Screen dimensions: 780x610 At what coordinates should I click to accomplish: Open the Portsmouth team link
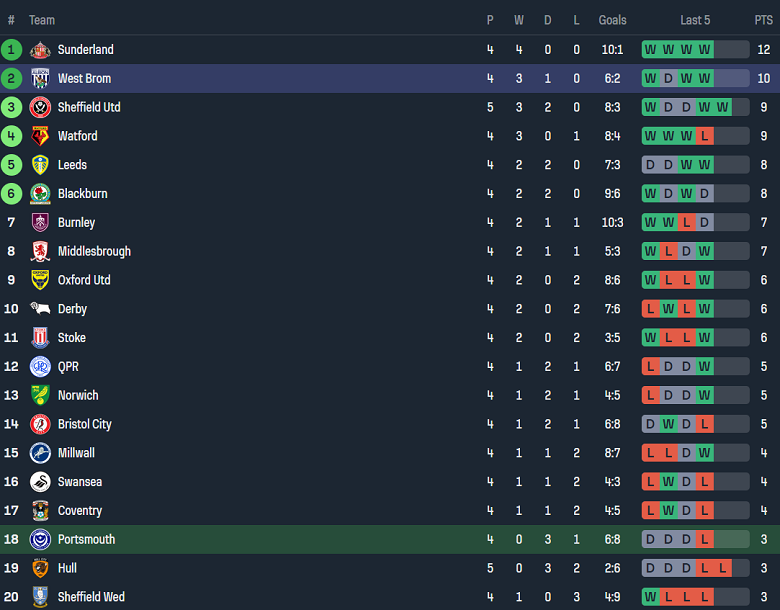86,540
